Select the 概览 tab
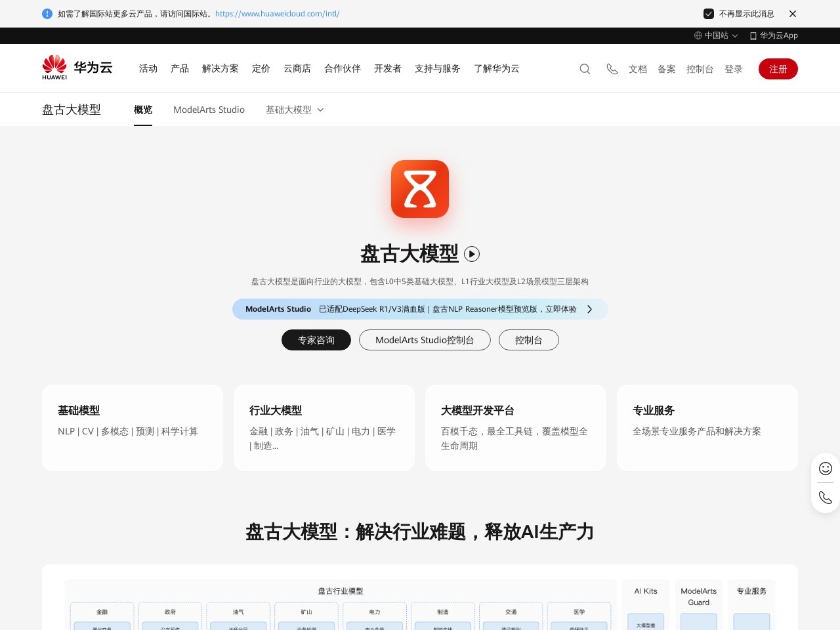The image size is (840, 630). tap(143, 110)
